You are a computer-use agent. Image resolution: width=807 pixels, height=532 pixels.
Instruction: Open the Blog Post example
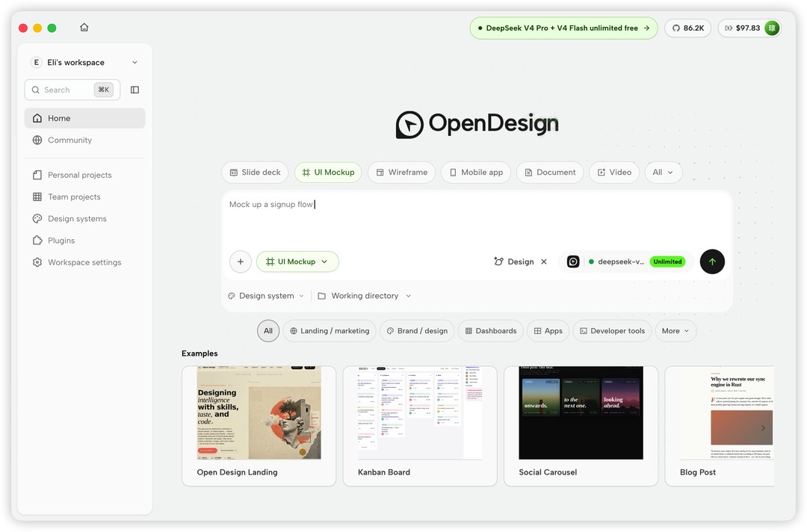pos(720,426)
